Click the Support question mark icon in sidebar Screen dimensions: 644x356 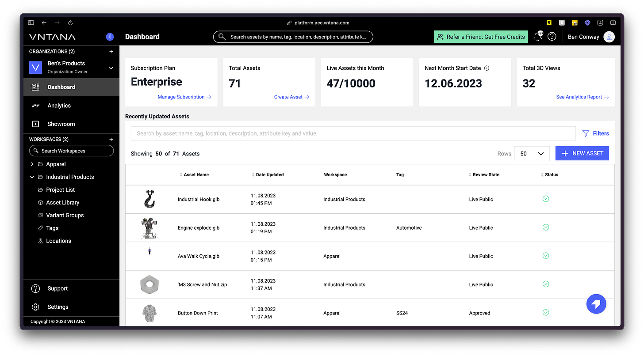35,288
